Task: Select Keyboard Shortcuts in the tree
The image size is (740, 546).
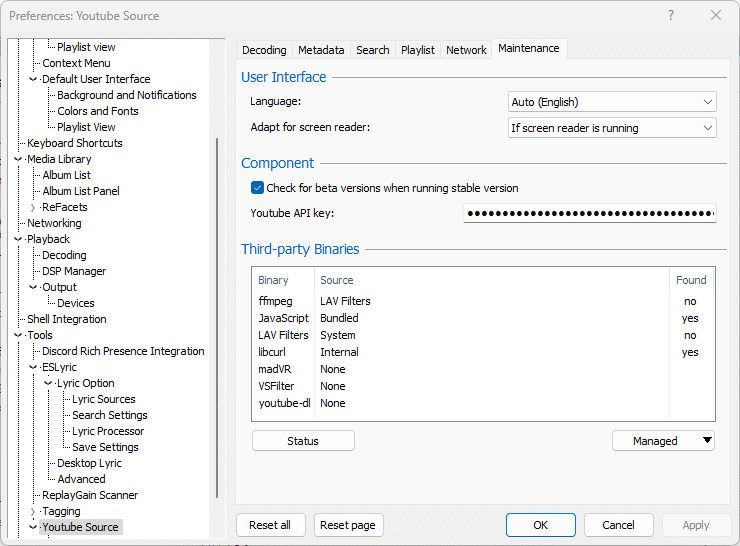Action: click(75, 143)
